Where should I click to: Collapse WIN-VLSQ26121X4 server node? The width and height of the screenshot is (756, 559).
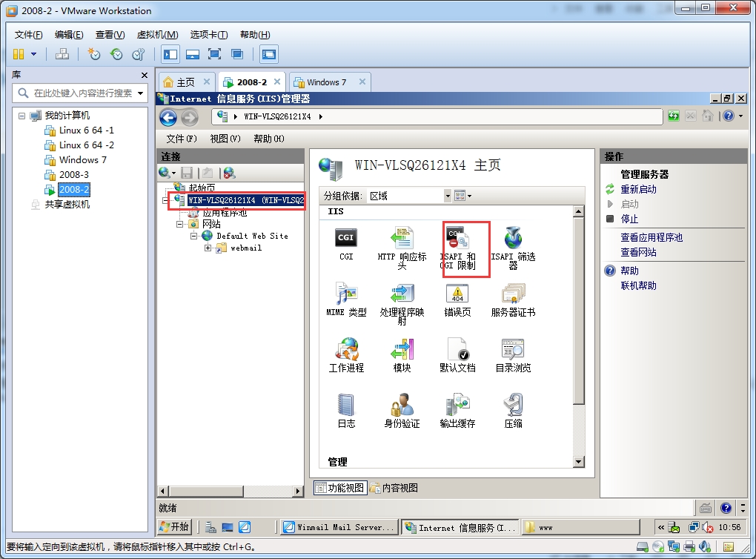coord(165,200)
